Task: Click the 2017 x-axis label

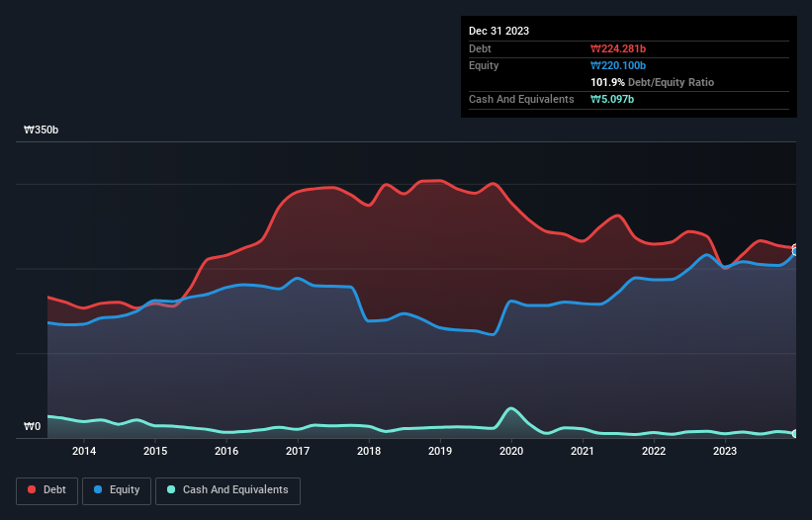Action: coord(298,451)
